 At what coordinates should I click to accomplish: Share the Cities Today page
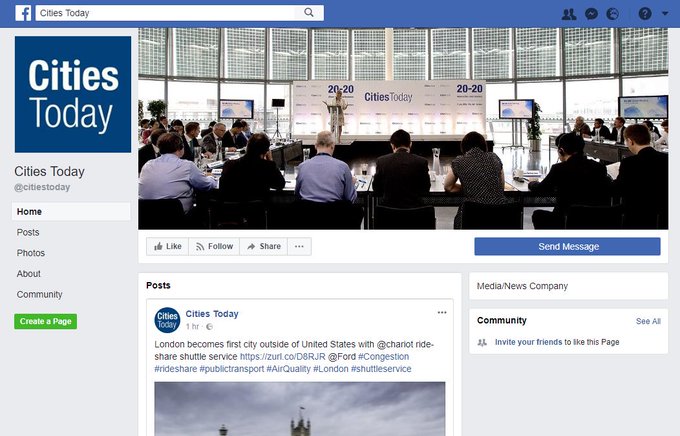pyautogui.click(x=264, y=246)
